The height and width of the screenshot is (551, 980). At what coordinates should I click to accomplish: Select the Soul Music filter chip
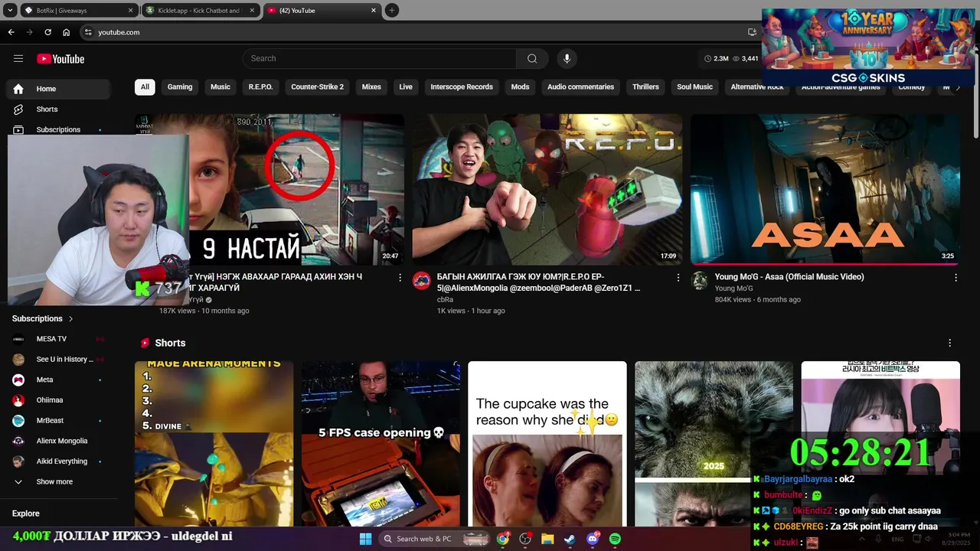click(x=694, y=87)
